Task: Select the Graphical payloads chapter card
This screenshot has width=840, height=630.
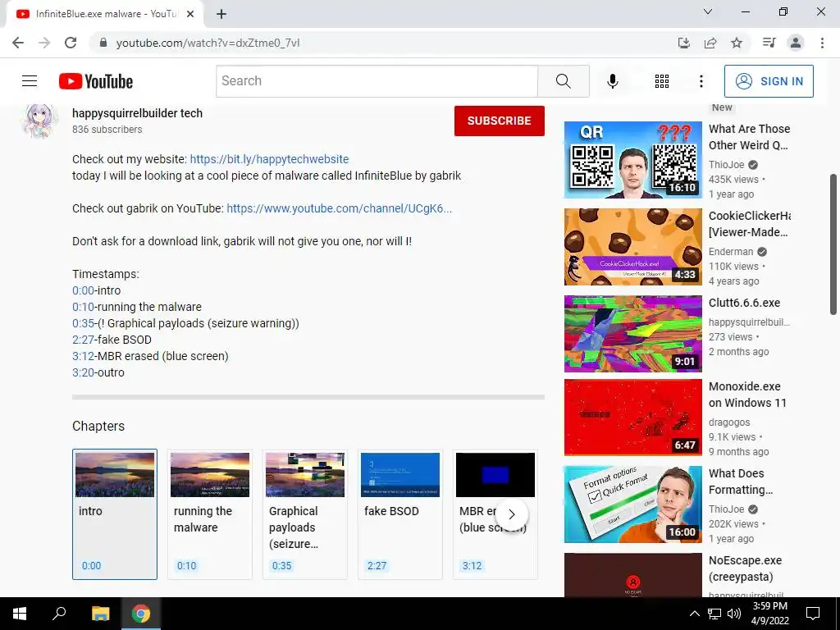Action: coord(305,514)
